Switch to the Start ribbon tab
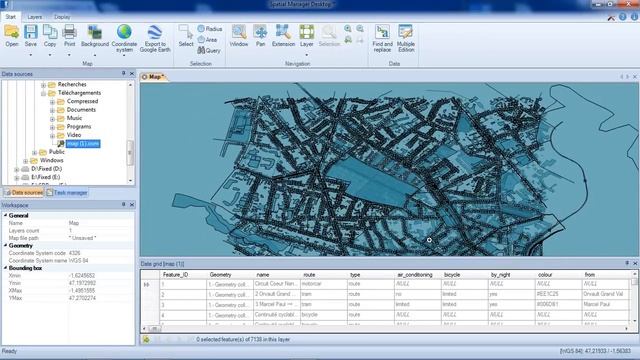This screenshot has height=360, width=640. [x=11, y=17]
